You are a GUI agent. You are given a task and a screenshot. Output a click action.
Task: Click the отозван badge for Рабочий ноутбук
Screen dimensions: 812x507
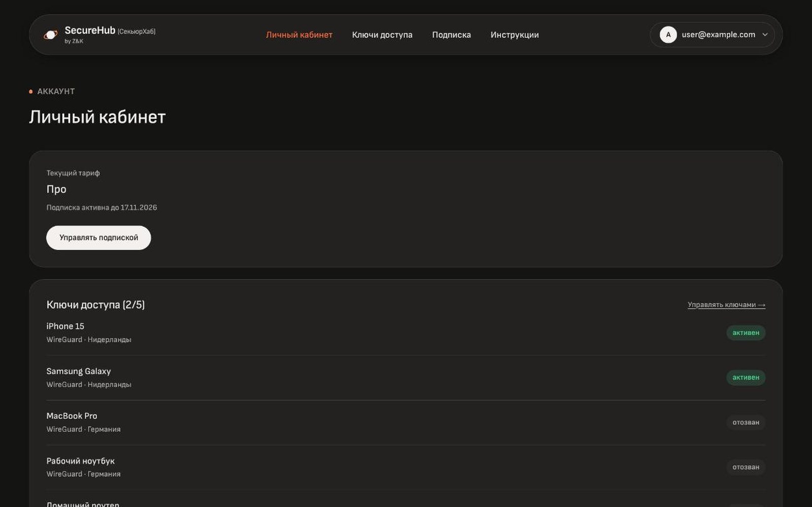pyautogui.click(x=746, y=467)
